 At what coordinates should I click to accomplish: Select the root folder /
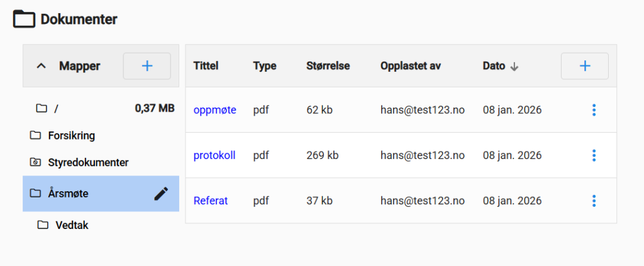tap(56, 109)
